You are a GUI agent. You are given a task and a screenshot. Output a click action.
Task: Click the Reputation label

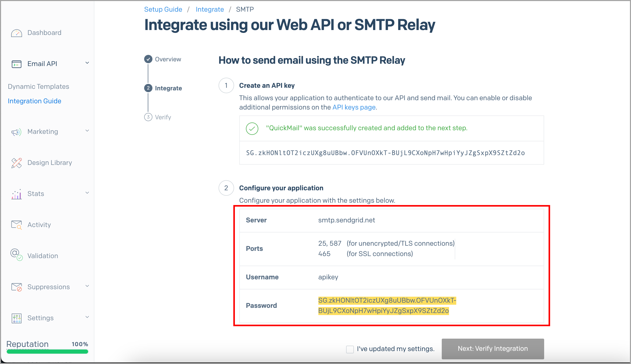[27, 344]
